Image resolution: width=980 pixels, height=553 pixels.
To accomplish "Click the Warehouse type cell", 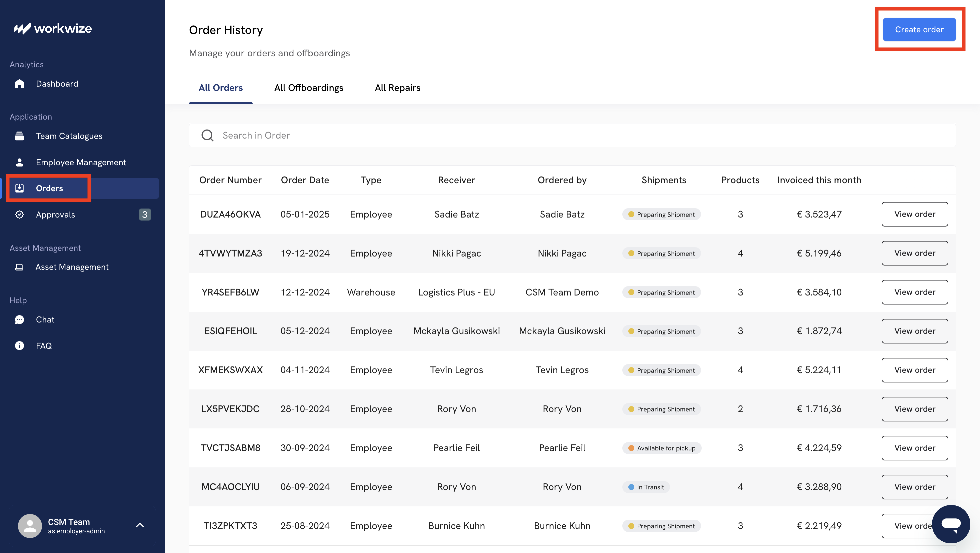I will [371, 292].
